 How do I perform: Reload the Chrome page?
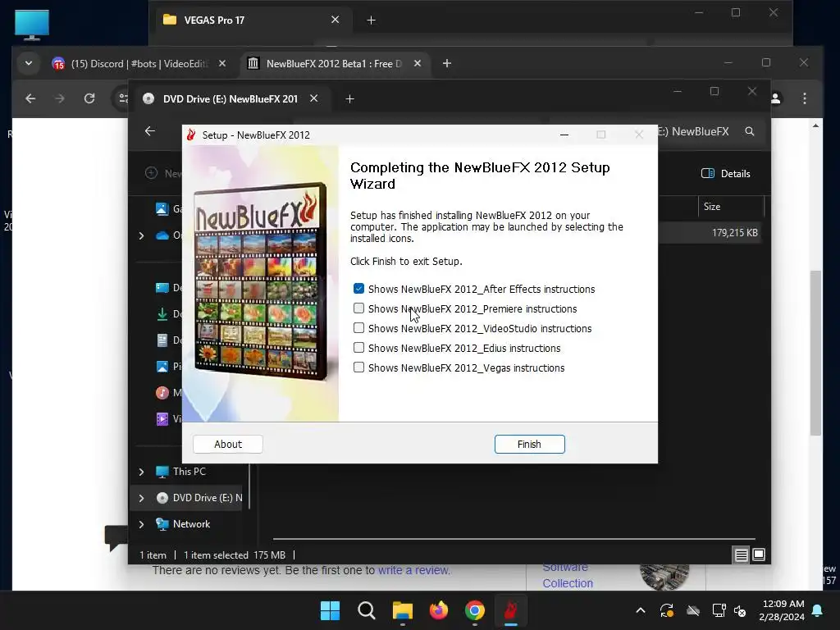click(x=89, y=98)
